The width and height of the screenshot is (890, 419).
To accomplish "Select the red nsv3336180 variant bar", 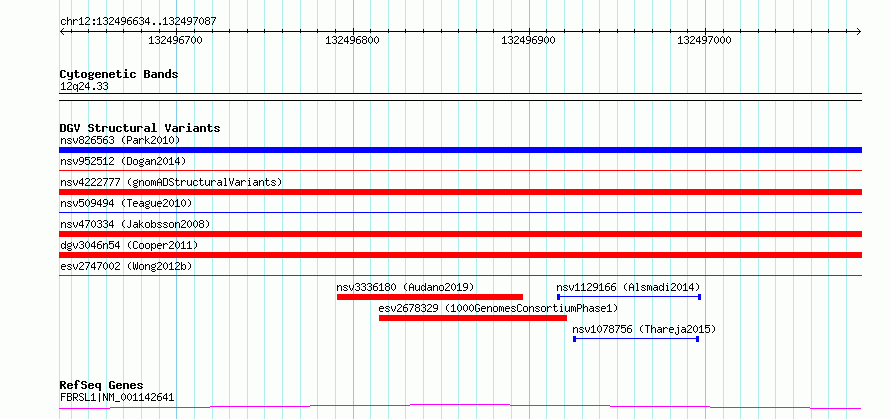I will coord(430,297).
